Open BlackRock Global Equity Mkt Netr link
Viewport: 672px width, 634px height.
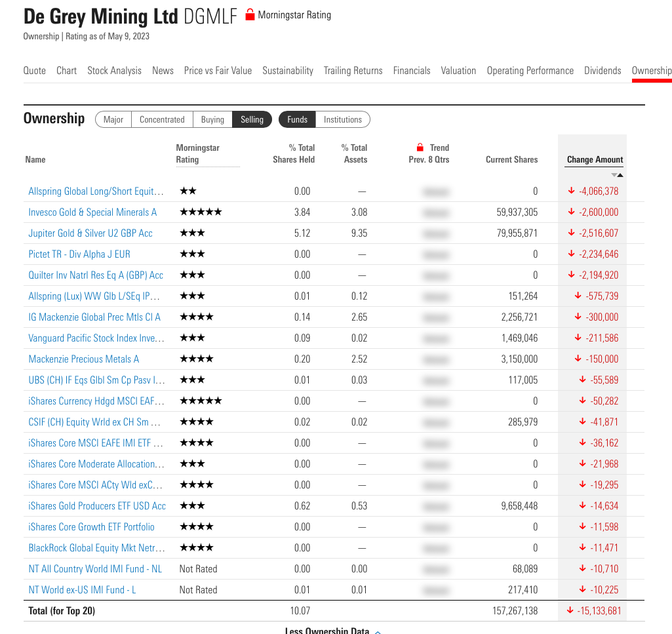(x=96, y=548)
